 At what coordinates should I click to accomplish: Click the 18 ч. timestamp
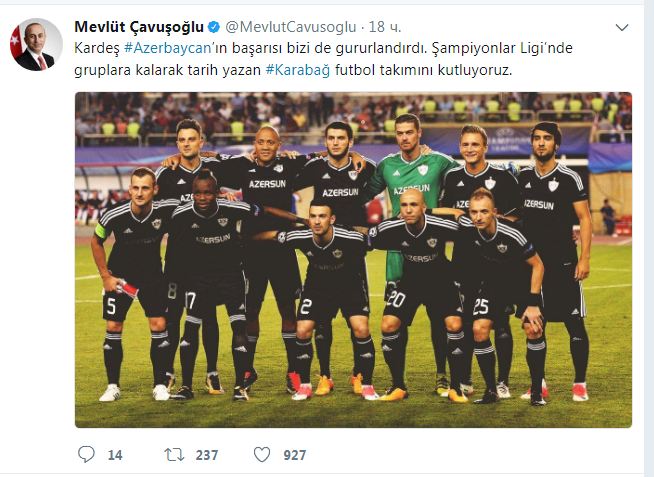385,27
